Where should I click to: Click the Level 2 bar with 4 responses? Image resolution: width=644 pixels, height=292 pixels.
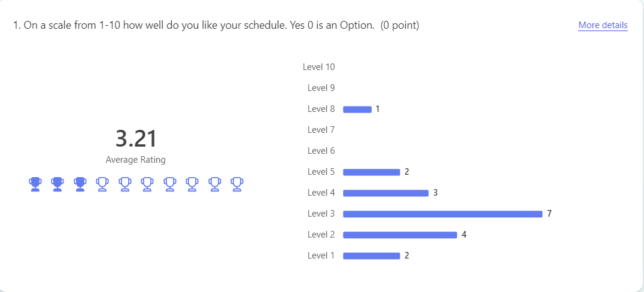click(x=400, y=235)
